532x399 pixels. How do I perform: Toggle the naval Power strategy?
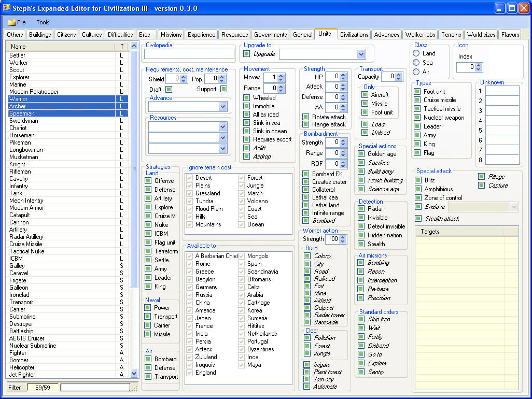(147, 307)
